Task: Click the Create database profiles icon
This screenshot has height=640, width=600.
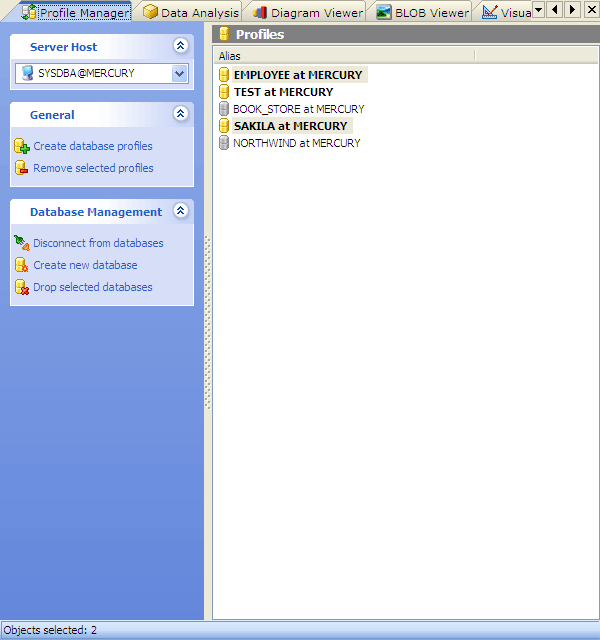Action: 22,146
